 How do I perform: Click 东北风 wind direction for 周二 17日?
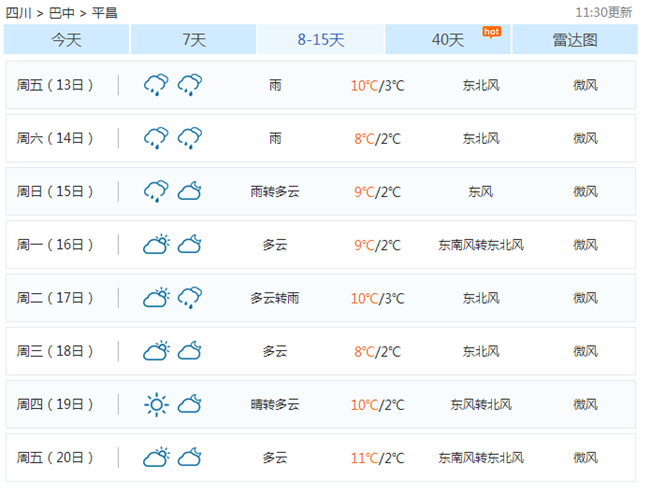pyautogui.click(x=481, y=298)
